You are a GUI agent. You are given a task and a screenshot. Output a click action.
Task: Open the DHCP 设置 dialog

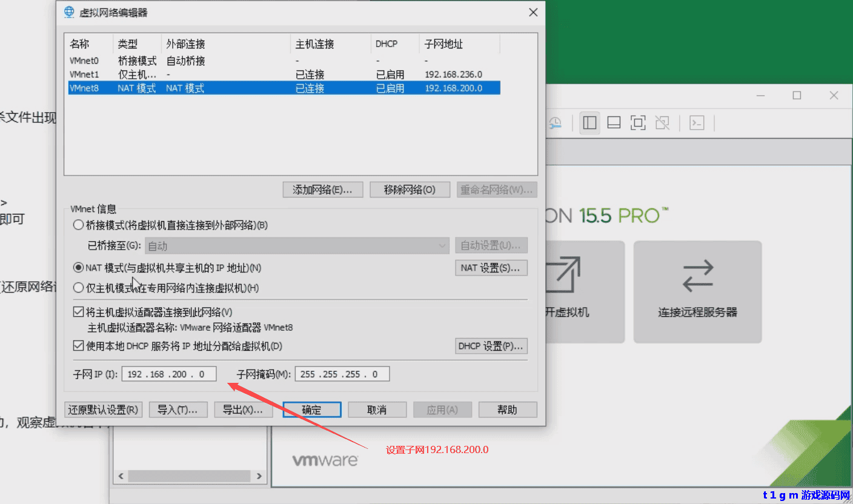click(x=491, y=346)
